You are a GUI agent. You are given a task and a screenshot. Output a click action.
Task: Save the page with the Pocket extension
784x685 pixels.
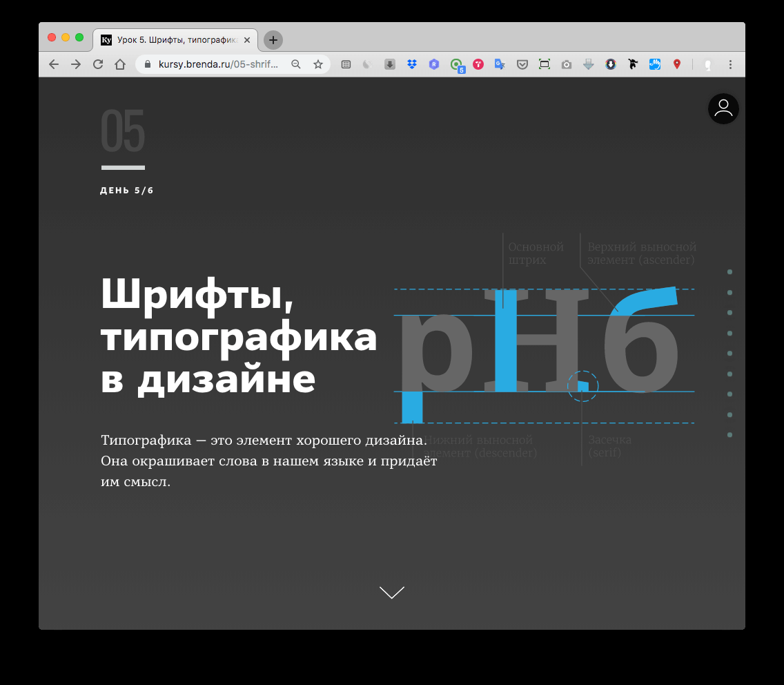[522, 64]
